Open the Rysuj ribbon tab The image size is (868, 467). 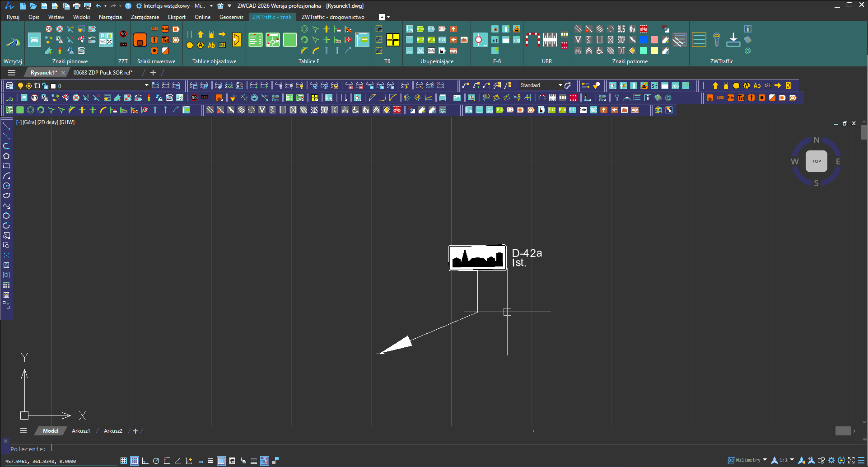coord(13,17)
